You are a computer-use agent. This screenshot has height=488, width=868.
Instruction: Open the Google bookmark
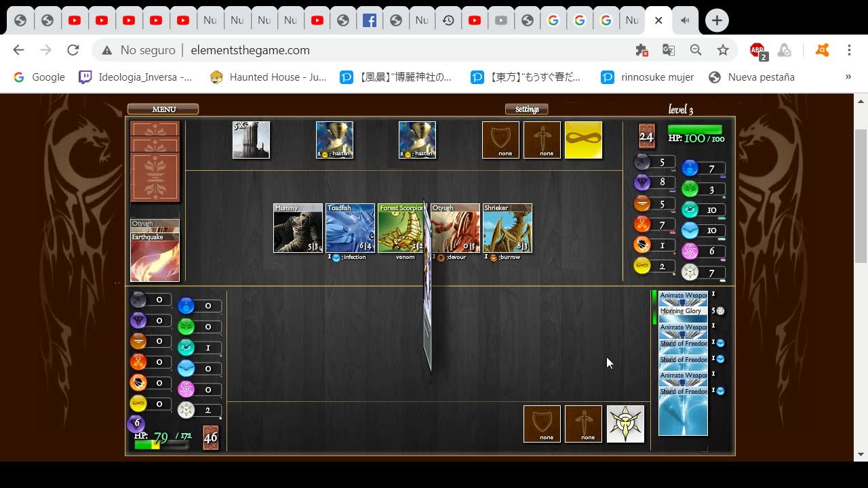[x=39, y=77]
